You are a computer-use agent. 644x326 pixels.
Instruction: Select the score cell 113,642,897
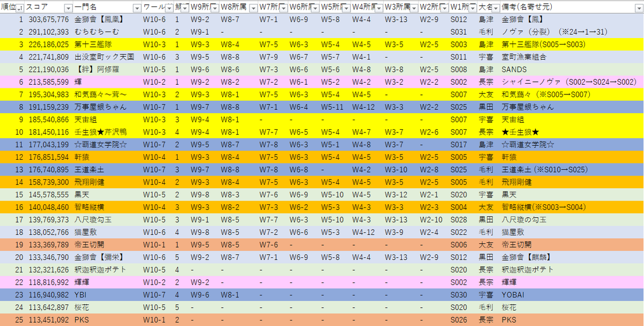coord(48,307)
